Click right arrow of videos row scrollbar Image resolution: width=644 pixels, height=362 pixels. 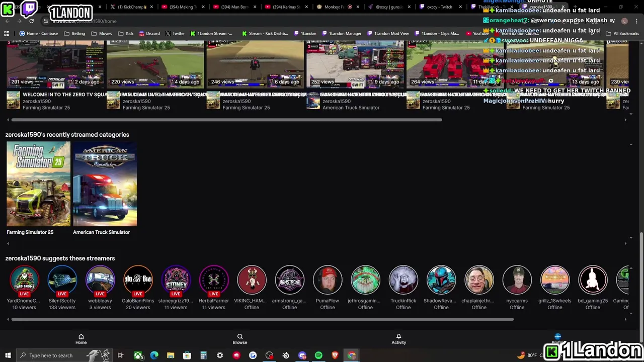click(625, 120)
